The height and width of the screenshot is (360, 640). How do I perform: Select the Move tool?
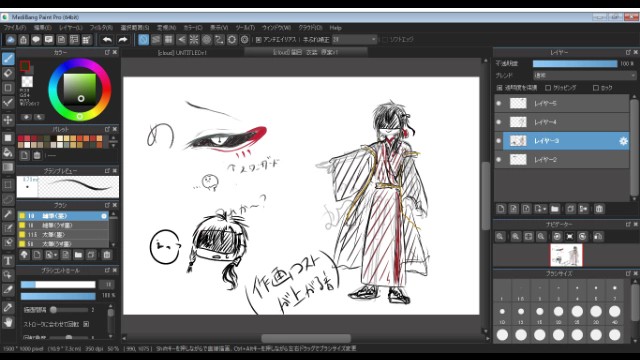point(8,120)
